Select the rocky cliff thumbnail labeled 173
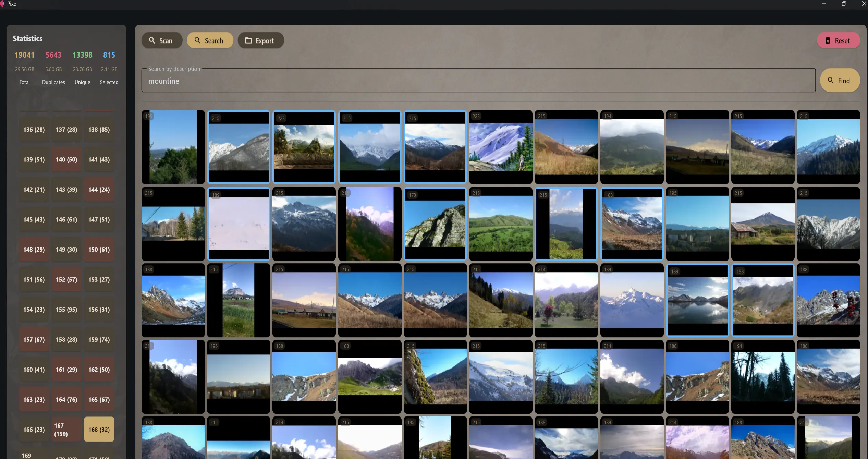This screenshot has width=868, height=459. (435, 224)
